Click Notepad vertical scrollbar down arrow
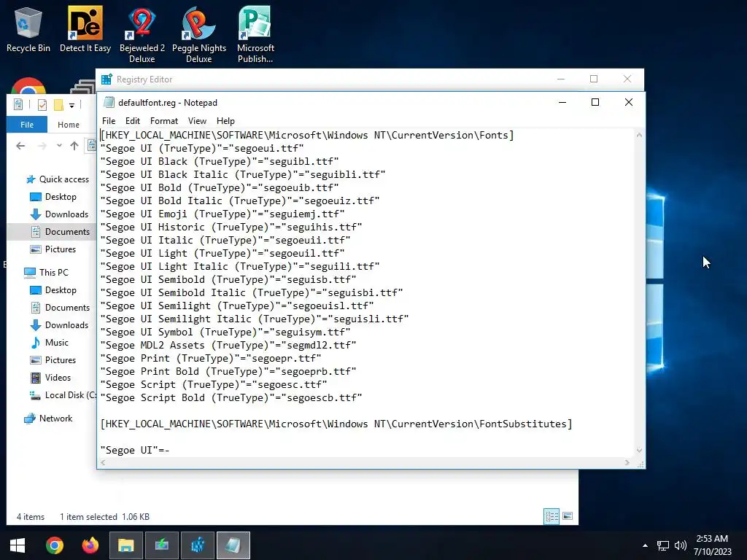 pyautogui.click(x=639, y=450)
